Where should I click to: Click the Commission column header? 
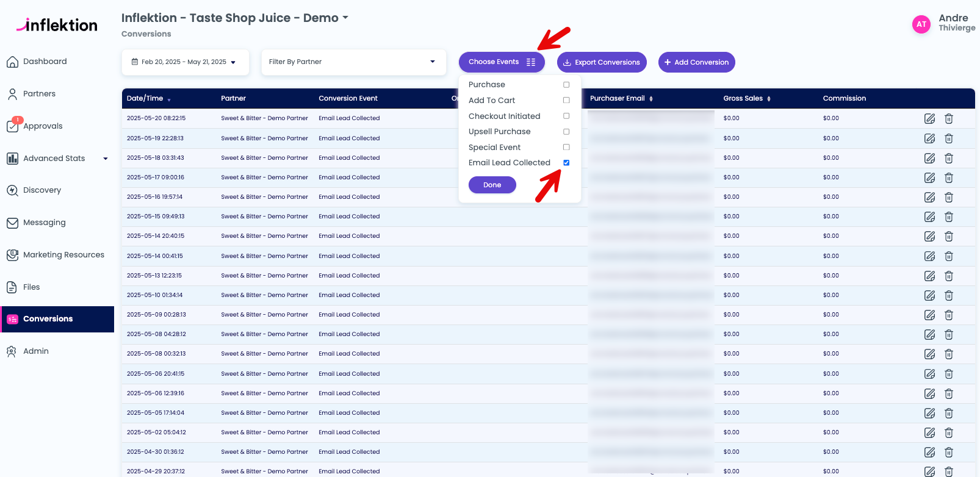[845, 98]
